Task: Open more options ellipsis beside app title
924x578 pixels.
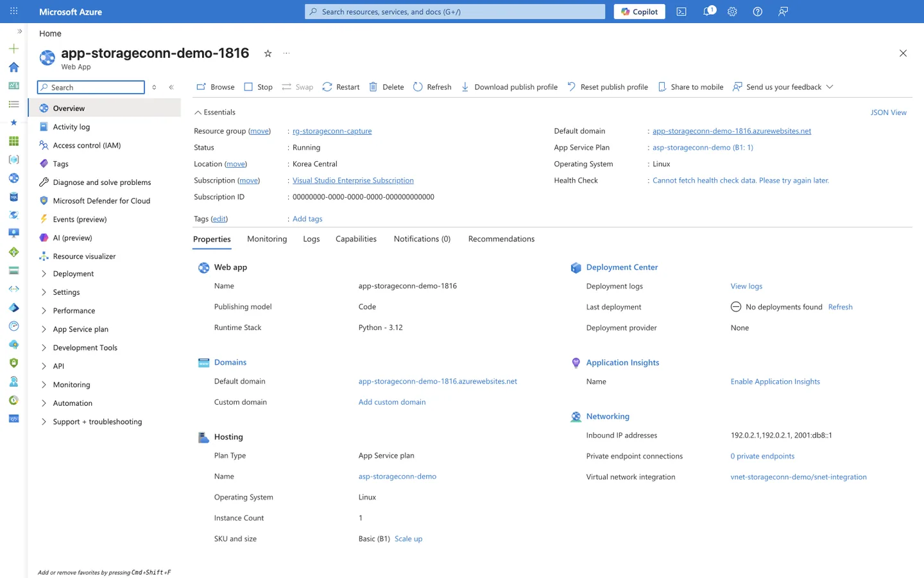Action: coord(286,53)
